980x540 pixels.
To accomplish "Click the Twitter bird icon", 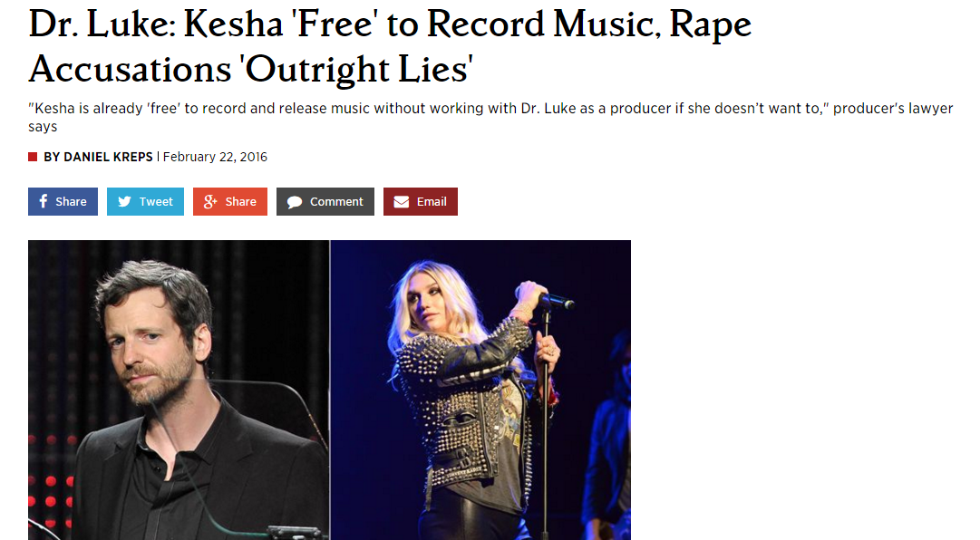I will tap(124, 202).
